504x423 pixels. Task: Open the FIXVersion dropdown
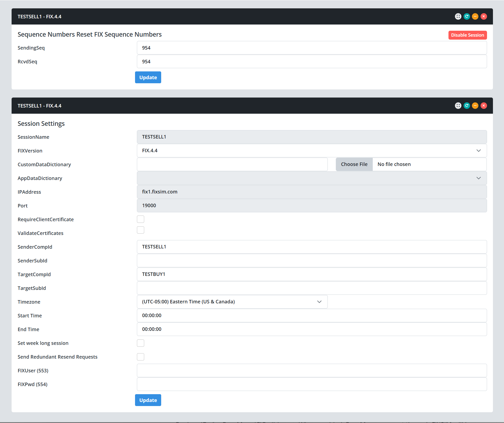[x=312, y=151]
